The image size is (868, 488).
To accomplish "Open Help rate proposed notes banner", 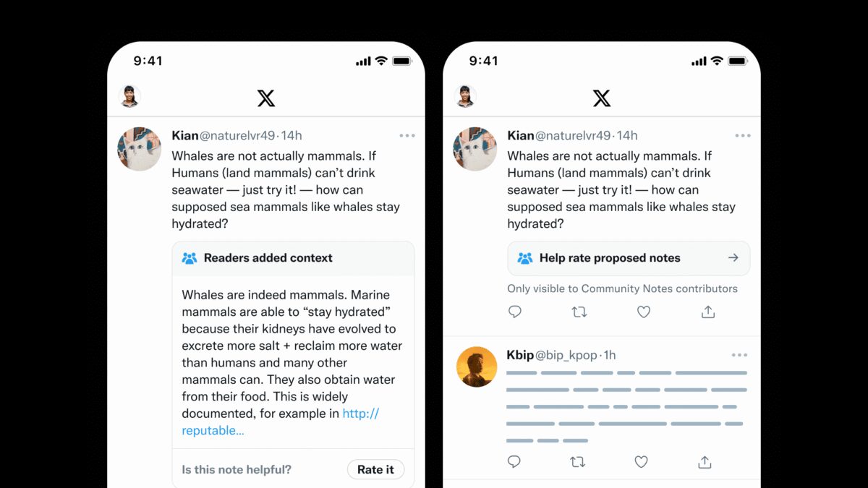I will tap(629, 258).
